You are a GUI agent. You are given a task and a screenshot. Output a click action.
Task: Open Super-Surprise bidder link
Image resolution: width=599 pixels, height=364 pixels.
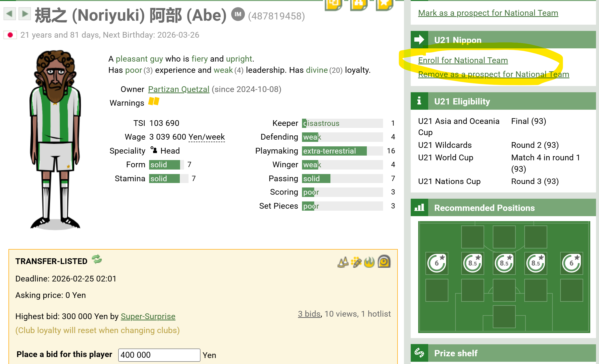[x=148, y=316]
